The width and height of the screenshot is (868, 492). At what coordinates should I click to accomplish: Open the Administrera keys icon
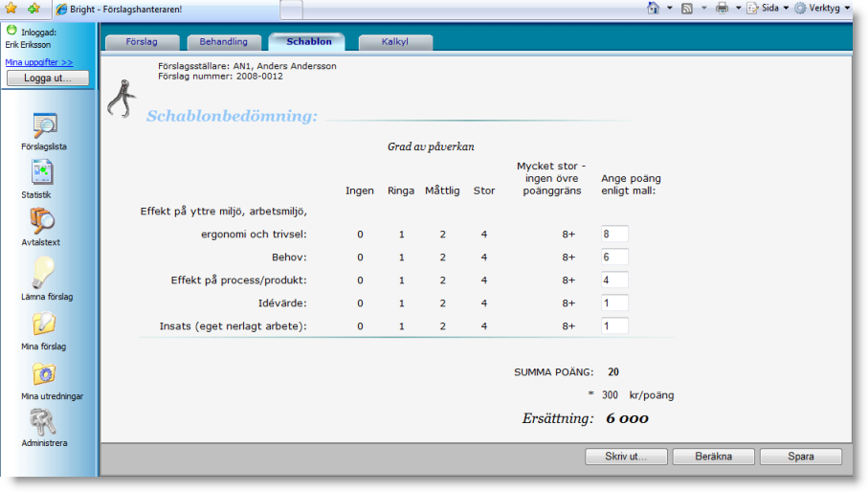[x=43, y=422]
